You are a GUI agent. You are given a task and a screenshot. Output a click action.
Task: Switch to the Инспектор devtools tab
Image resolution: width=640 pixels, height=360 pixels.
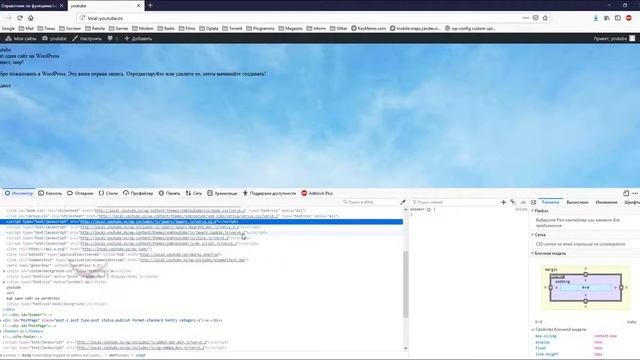[x=19, y=193]
